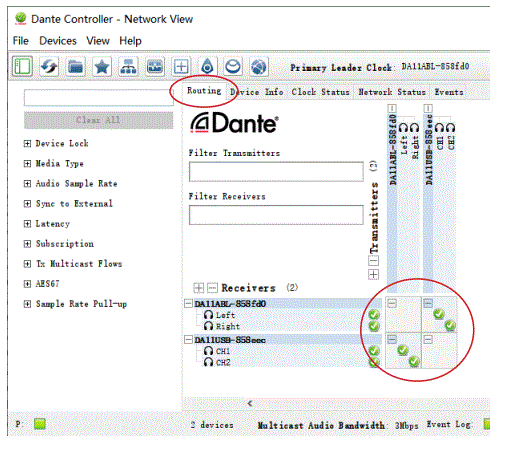Toggle subscription Left to DA11USB CH1
Screen dimensions: 505x450
coord(439,314)
